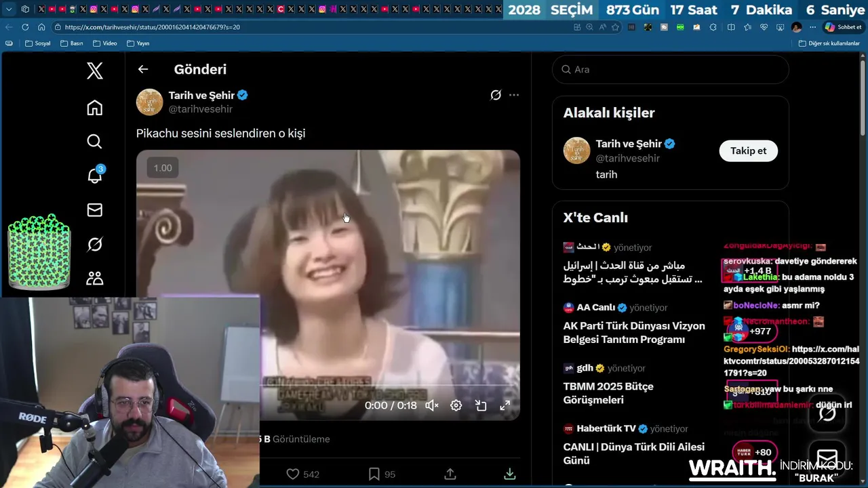Open Notifications bell with 3 badge
The image size is (868, 488).
point(95,175)
